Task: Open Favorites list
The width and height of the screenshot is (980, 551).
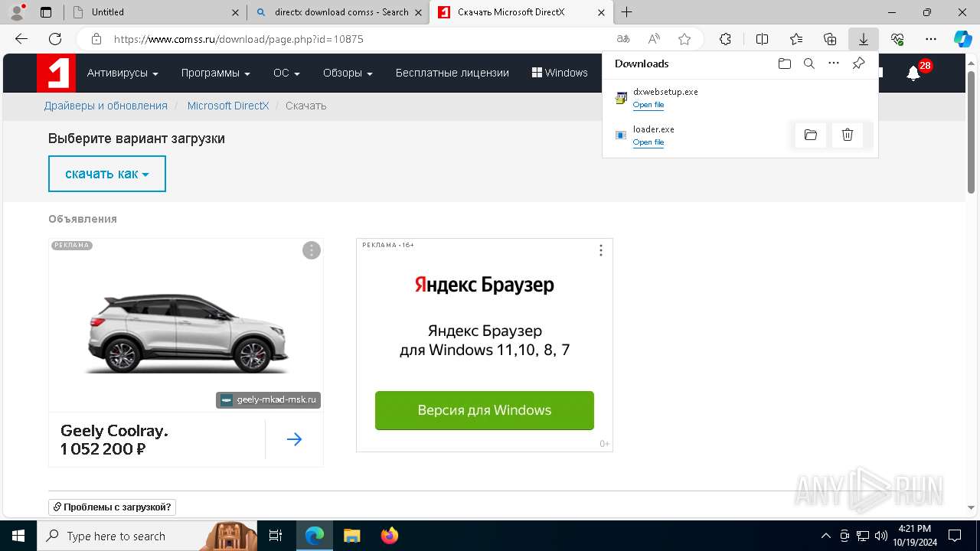Action: tap(796, 39)
